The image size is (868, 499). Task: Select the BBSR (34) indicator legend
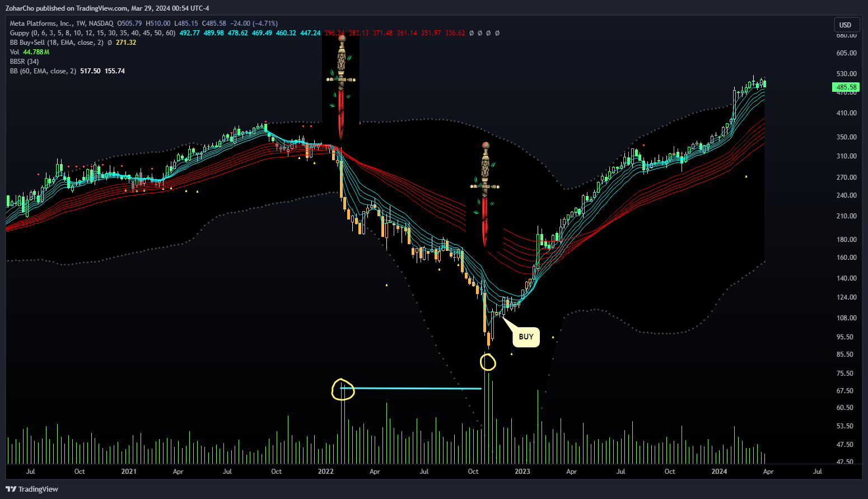(25, 62)
